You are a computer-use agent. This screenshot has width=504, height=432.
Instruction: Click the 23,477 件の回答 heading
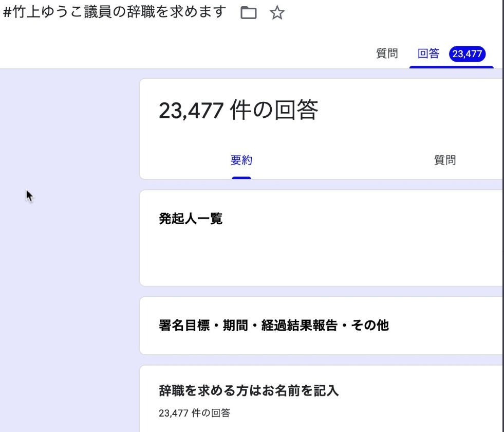[238, 111]
